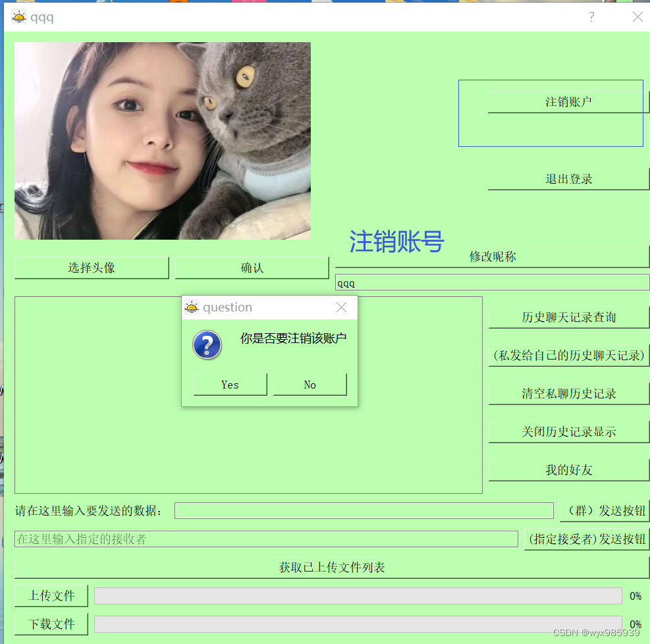Click 关闭历史记录显示 button
Image resolution: width=650 pixels, height=644 pixels.
569,432
